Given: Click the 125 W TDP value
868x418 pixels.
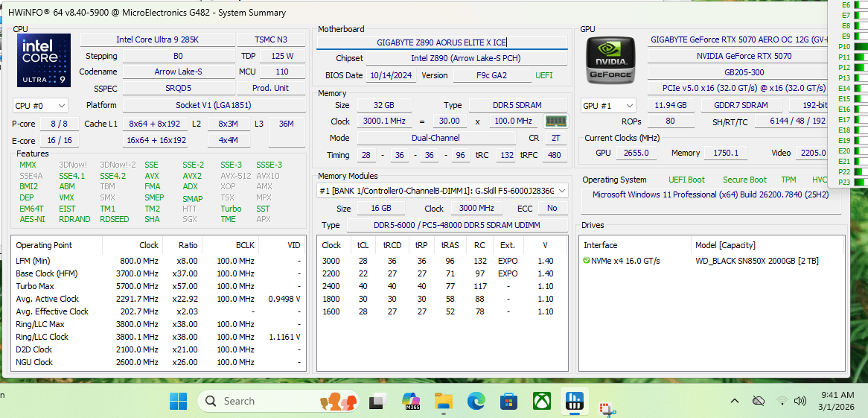Looking at the screenshot, I should pos(282,56).
